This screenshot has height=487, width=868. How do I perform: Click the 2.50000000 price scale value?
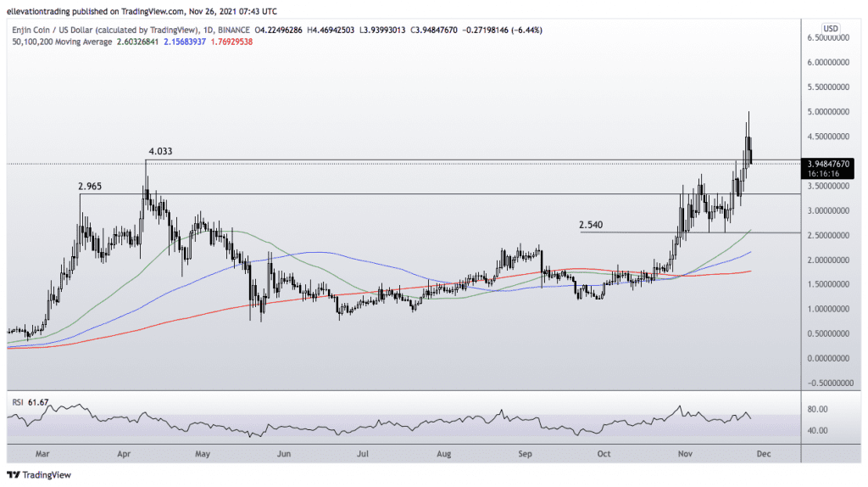click(828, 235)
